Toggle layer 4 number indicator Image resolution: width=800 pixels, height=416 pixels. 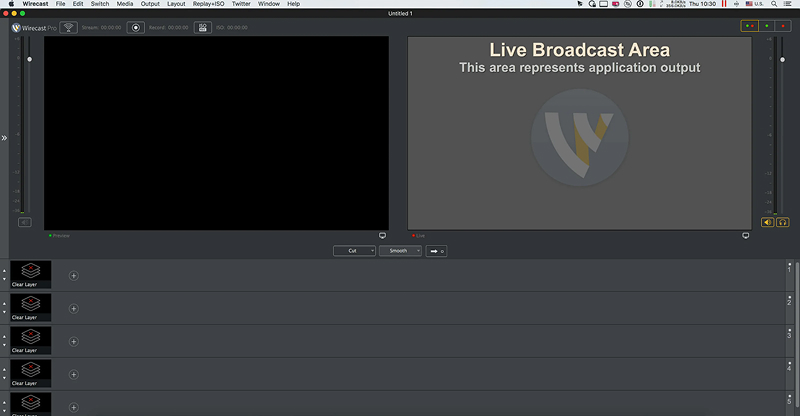(789, 367)
